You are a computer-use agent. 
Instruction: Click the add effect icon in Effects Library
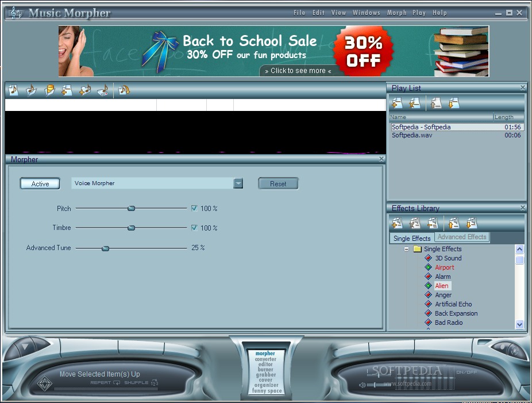(397, 223)
